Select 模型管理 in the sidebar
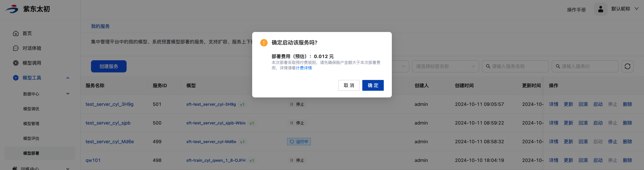644x170 pixels. click(31, 124)
